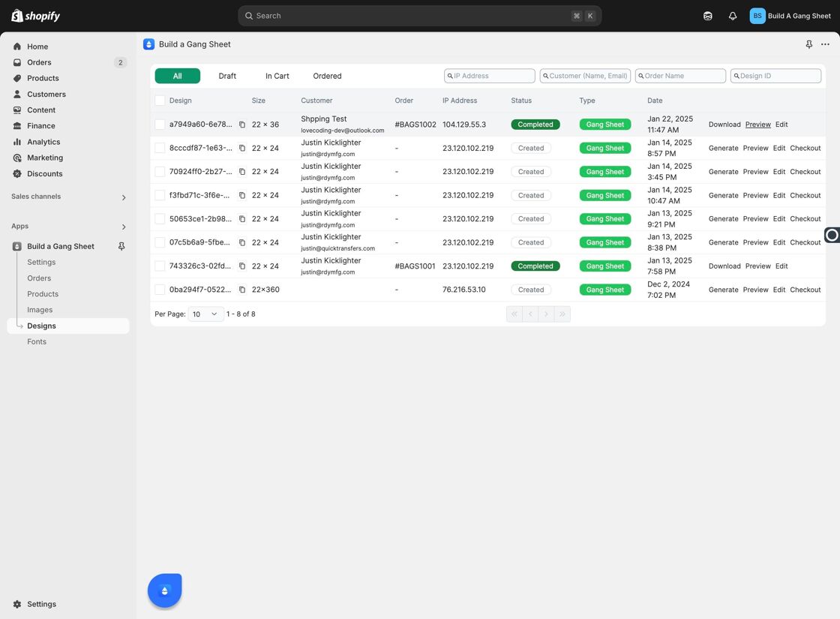Click the Marketing target icon
840x619 pixels.
(x=17, y=158)
